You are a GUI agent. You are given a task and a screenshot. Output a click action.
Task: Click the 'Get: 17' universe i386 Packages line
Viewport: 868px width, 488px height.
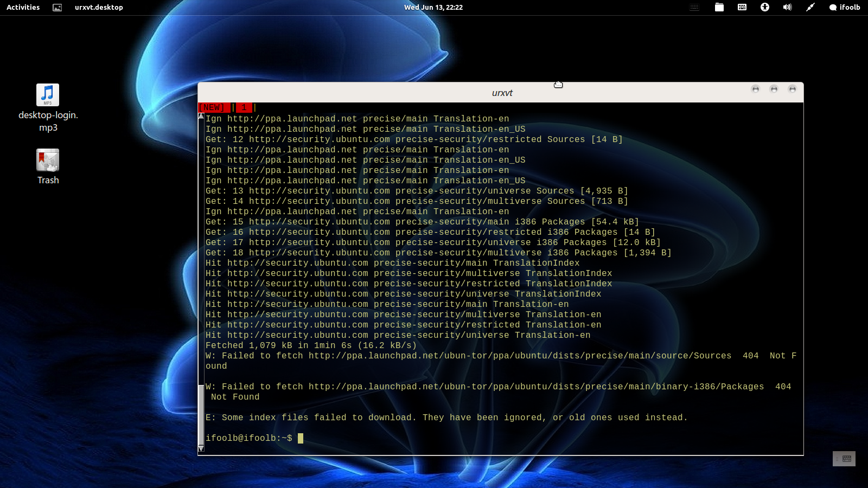tap(433, 242)
